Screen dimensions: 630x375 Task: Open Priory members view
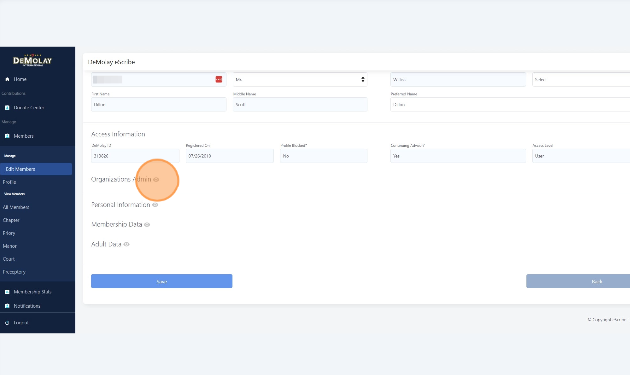pos(9,233)
